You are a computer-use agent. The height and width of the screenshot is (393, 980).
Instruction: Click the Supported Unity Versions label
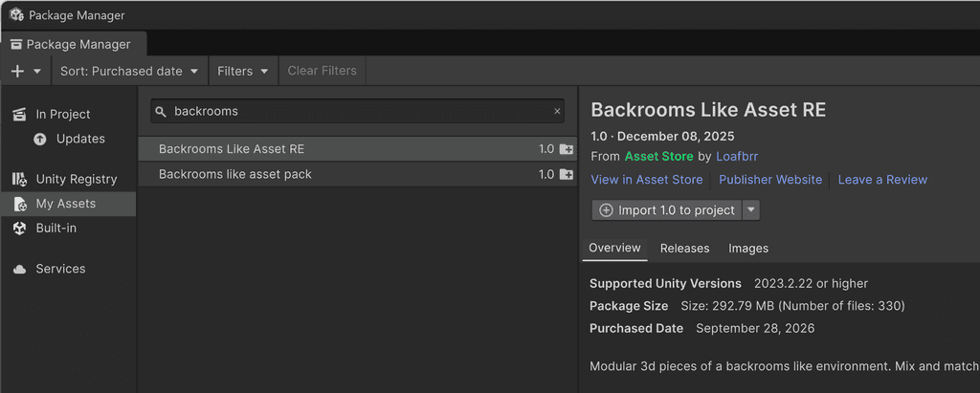(x=665, y=284)
